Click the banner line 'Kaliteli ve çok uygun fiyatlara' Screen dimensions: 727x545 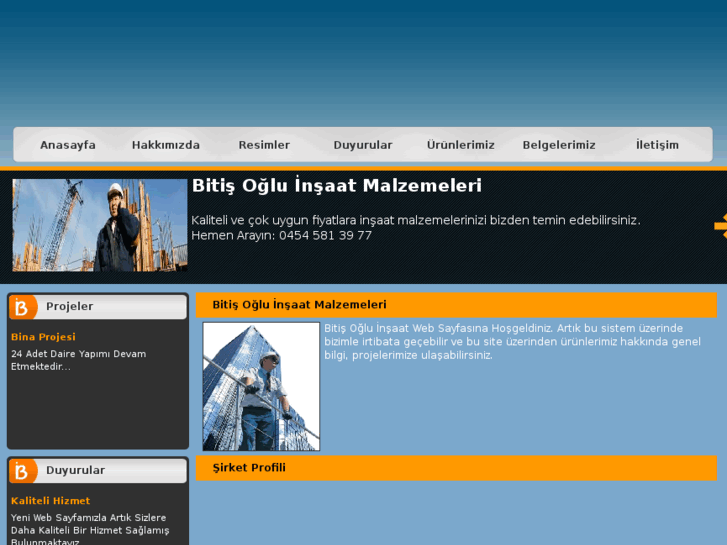coord(416,220)
